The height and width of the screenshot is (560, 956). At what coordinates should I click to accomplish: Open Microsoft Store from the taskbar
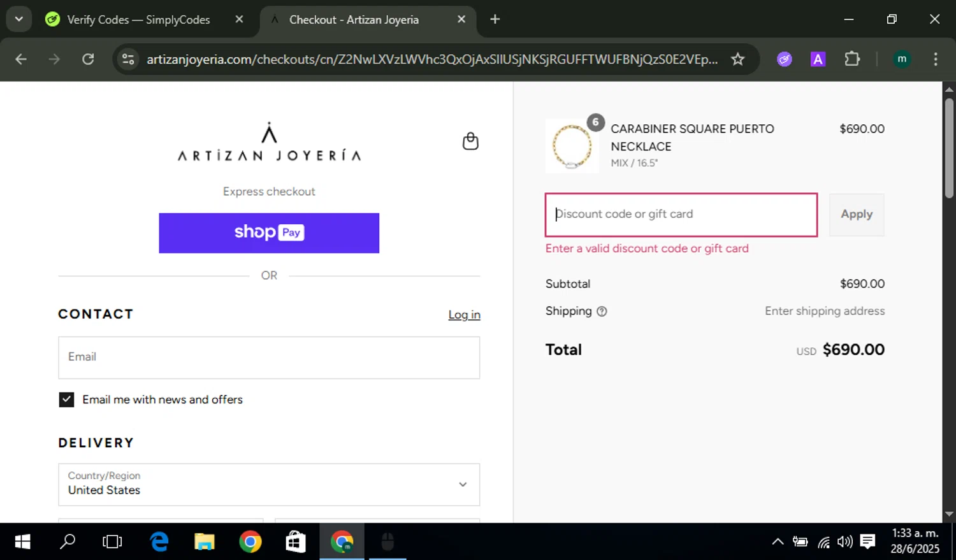coord(296,542)
